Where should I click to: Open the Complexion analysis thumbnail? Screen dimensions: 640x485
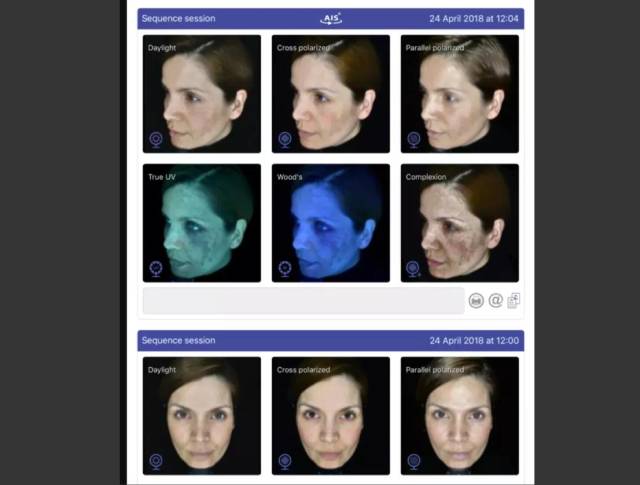coord(459,222)
